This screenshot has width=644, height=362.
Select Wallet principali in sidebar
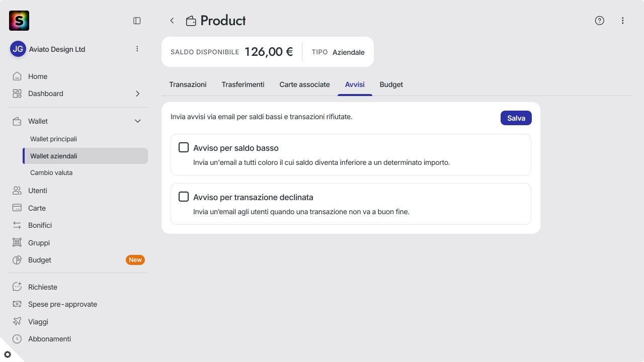(53, 139)
